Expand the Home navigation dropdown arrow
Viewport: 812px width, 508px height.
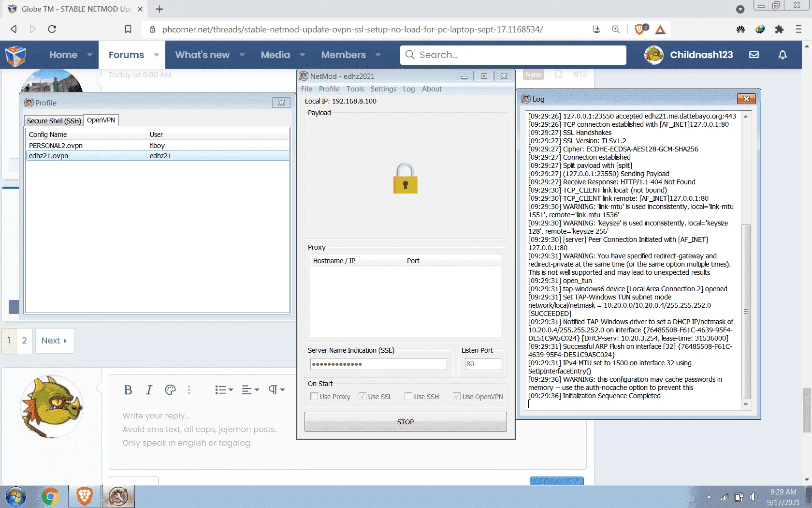89,55
